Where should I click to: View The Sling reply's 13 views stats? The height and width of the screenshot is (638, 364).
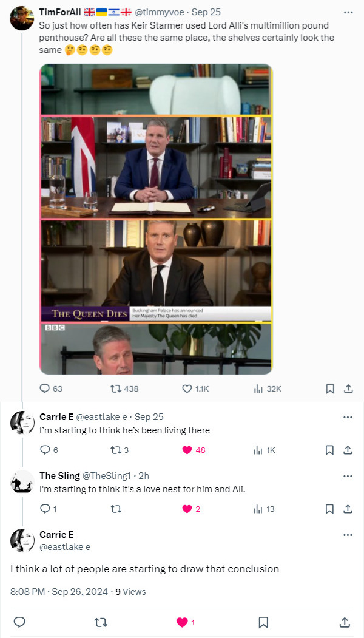pyautogui.click(x=258, y=509)
